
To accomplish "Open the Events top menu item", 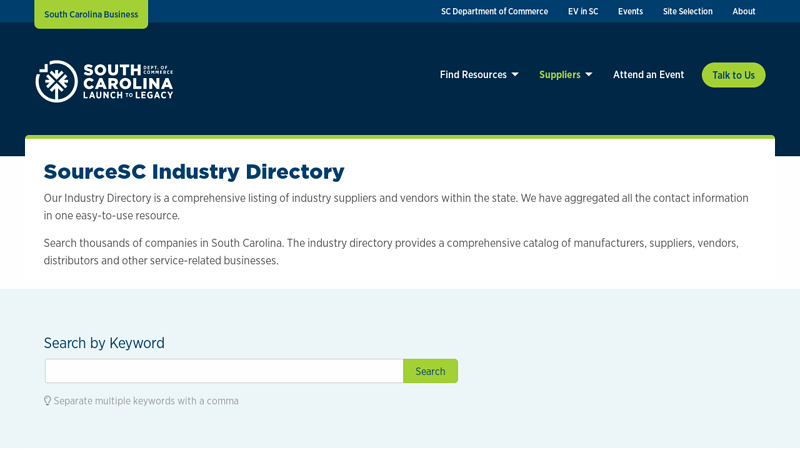I will click(x=631, y=11).
